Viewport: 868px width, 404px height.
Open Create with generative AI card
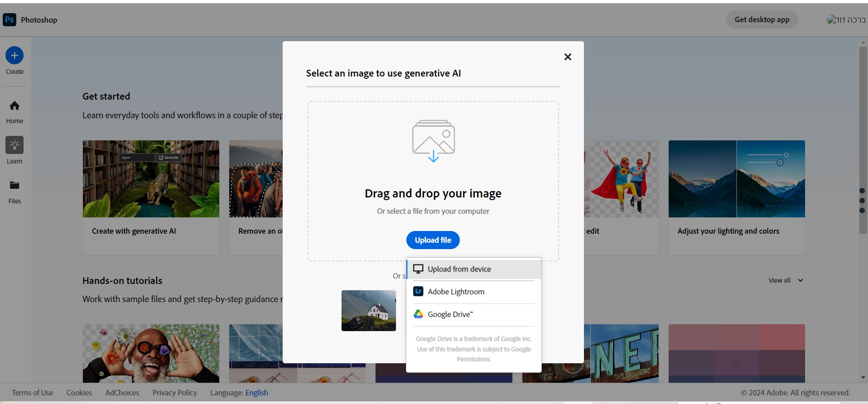click(151, 197)
